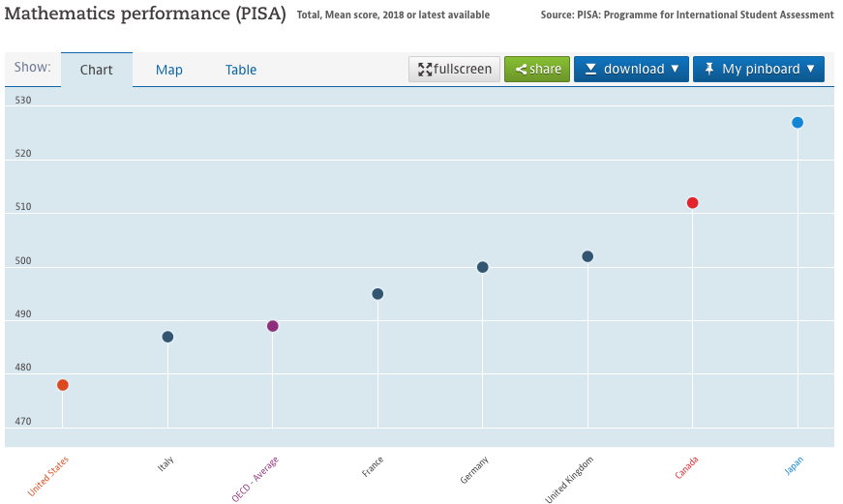Click the 530 y-axis label
843x504 pixels.
(23, 100)
